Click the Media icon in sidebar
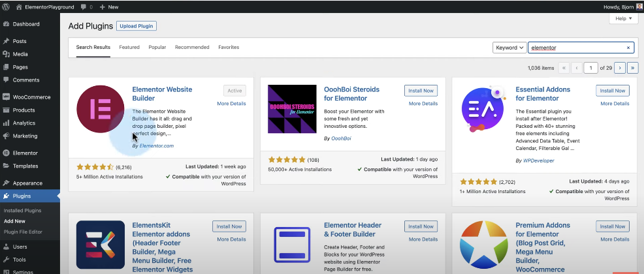The image size is (644, 274). 6,54
